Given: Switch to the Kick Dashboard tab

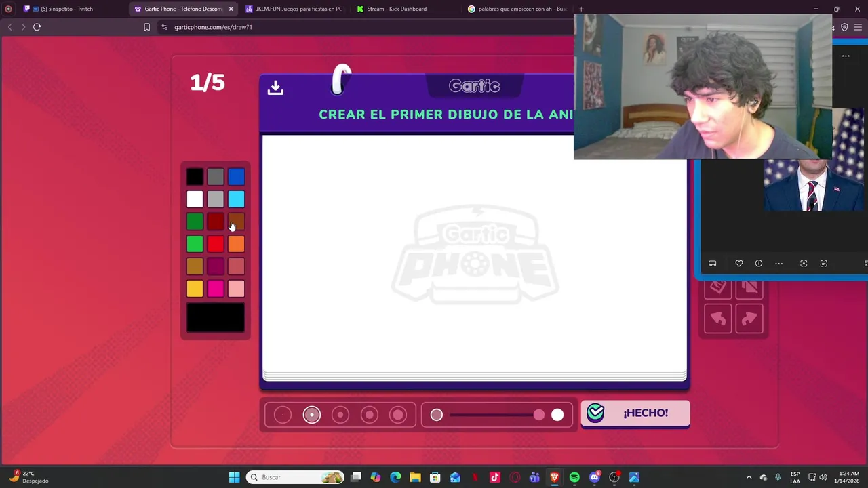Looking at the screenshot, I should [x=406, y=9].
